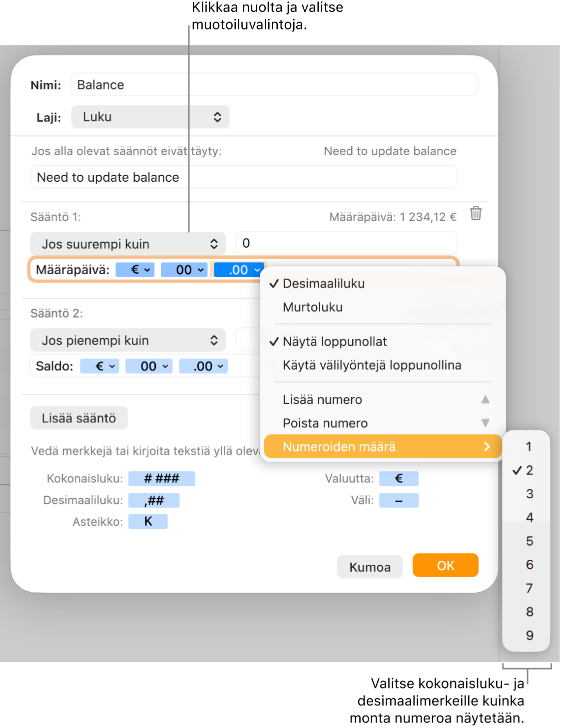
Task: Click the Desimaaliluku ,## token
Action: click(154, 500)
